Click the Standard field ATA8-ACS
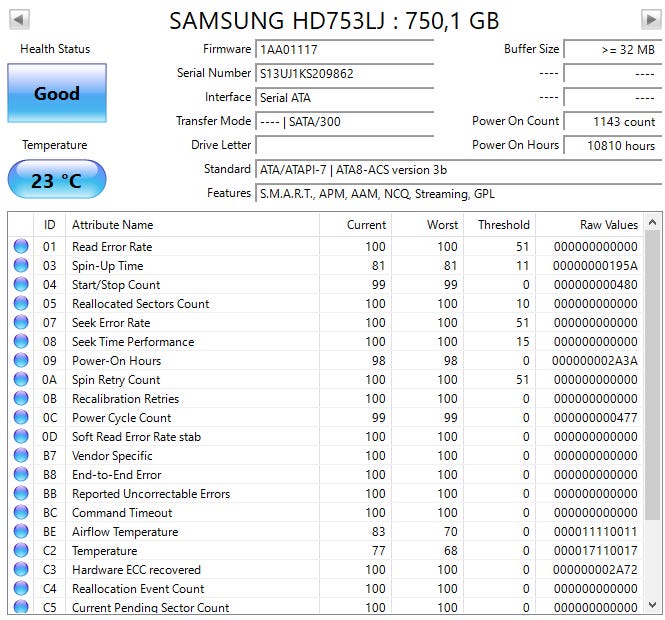The height and width of the screenshot is (620, 665). point(458,170)
